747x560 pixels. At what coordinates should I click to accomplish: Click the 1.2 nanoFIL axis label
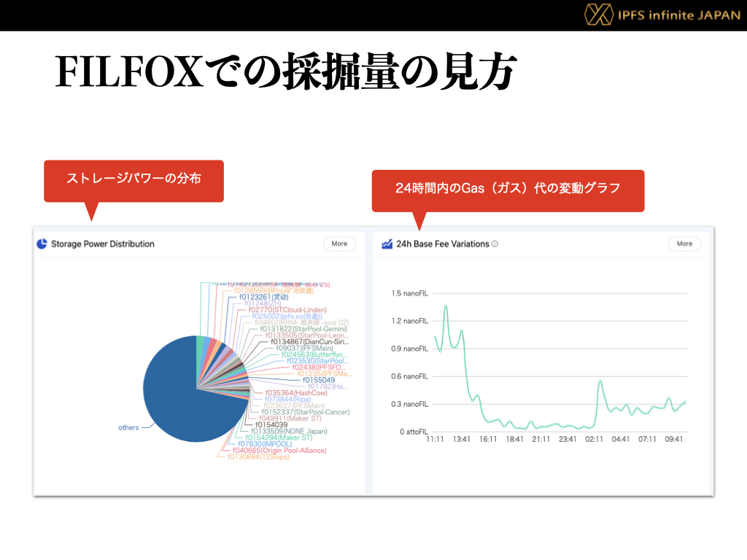(x=410, y=321)
